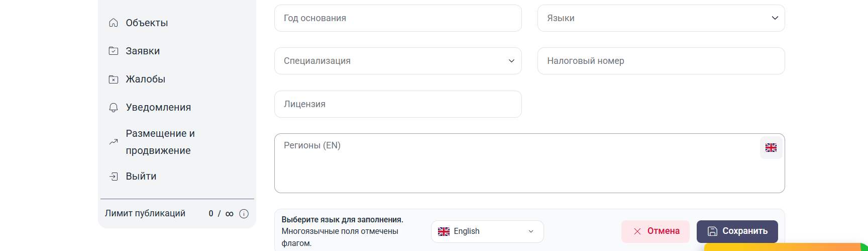Click the folder-x icon beside Жалобы
Image resolution: width=868 pixels, height=251 pixels.
point(114,79)
